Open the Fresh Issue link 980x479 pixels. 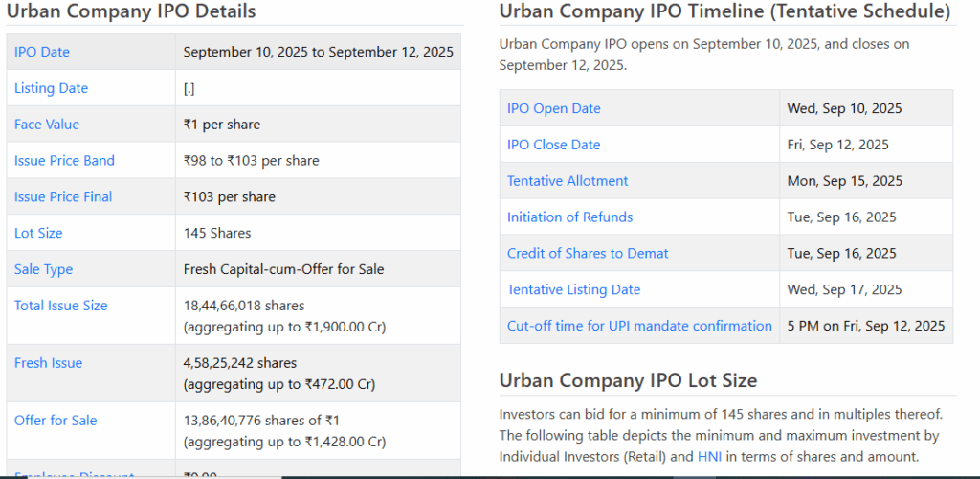pyautogui.click(x=48, y=363)
